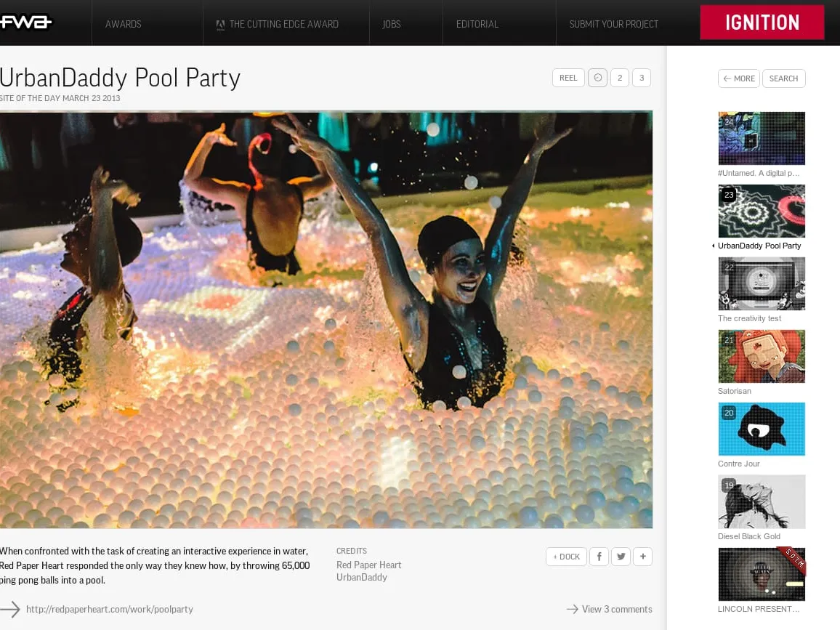Click the 'LINCOLN PRESENT...' caption
Image resolution: width=840 pixels, height=630 pixels.
(759, 609)
